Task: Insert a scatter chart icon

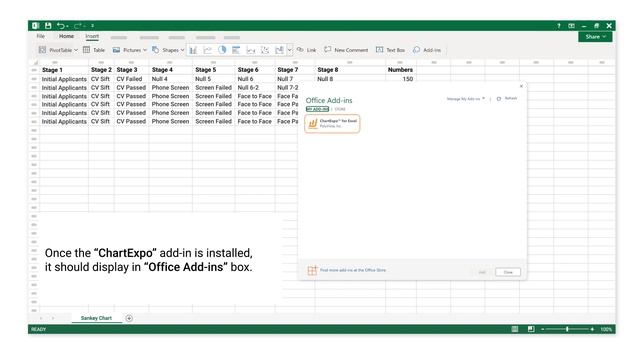Action: coord(265,50)
